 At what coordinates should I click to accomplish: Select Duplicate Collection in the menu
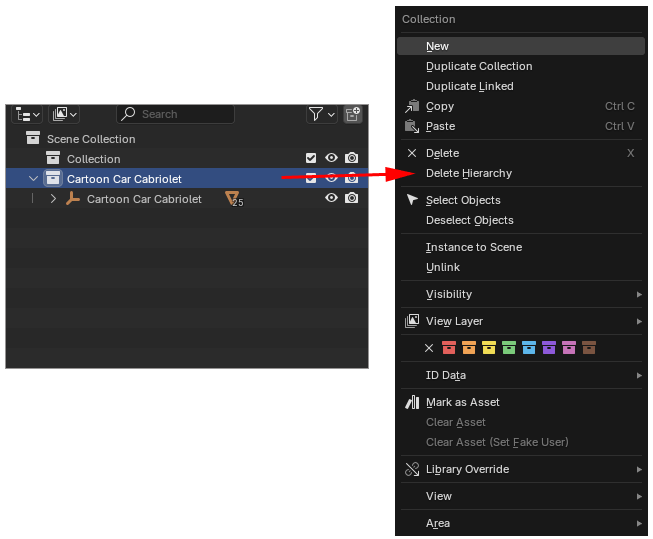(479, 66)
